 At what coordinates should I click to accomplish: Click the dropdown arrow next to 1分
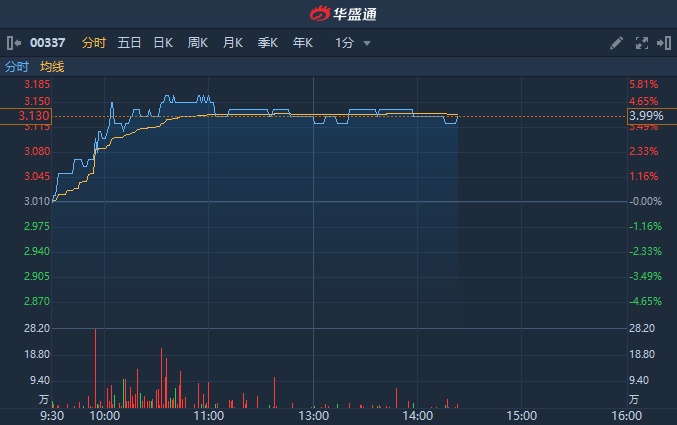367,44
